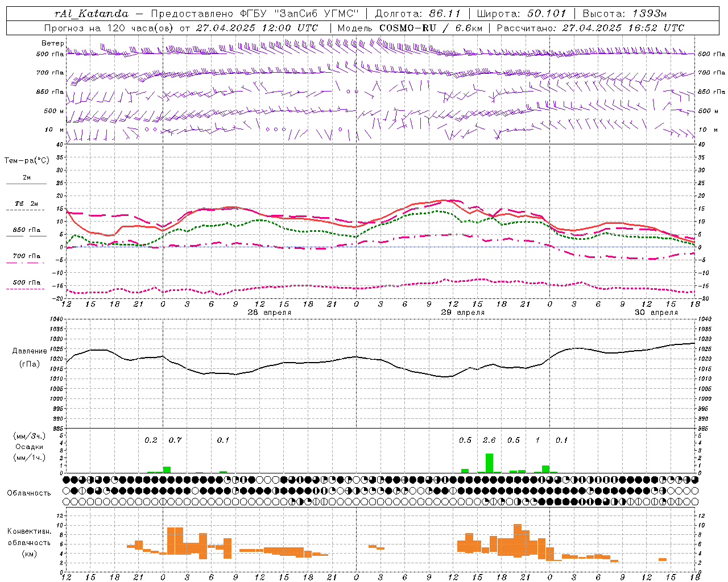Screen dimensions: 728x582
Task: Click the station name rAl_Katanda in header
Action: coord(92,14)
